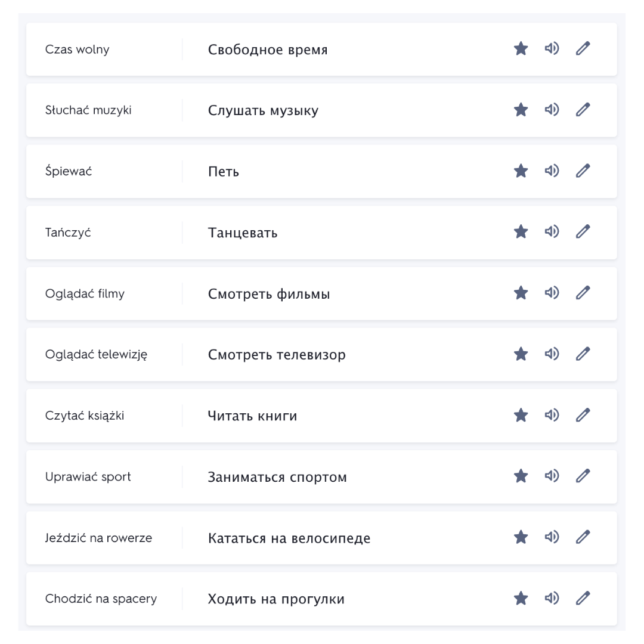Play audio for 'Танцевать'
The height and width of the screenshot is (644, 644).
[552, 231]
